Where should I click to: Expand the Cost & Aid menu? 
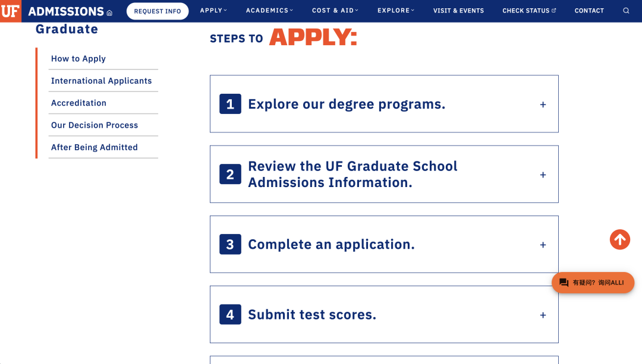pos(335,11)
